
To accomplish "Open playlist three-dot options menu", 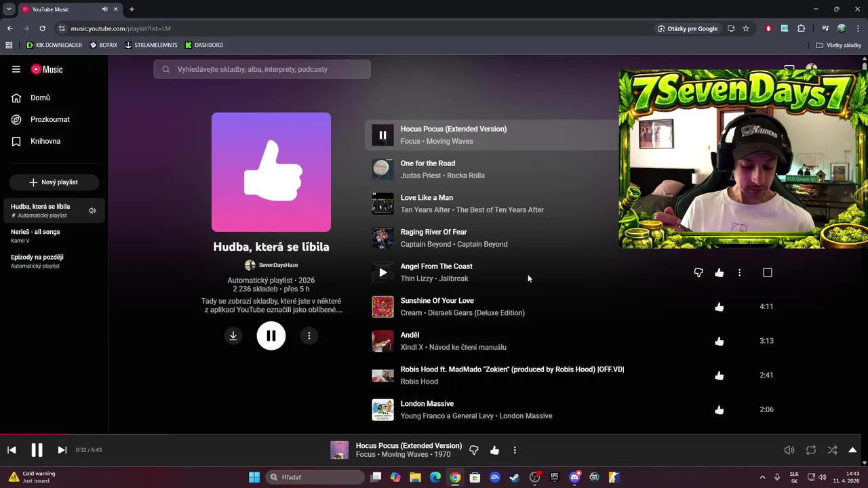I will point(309,335).
